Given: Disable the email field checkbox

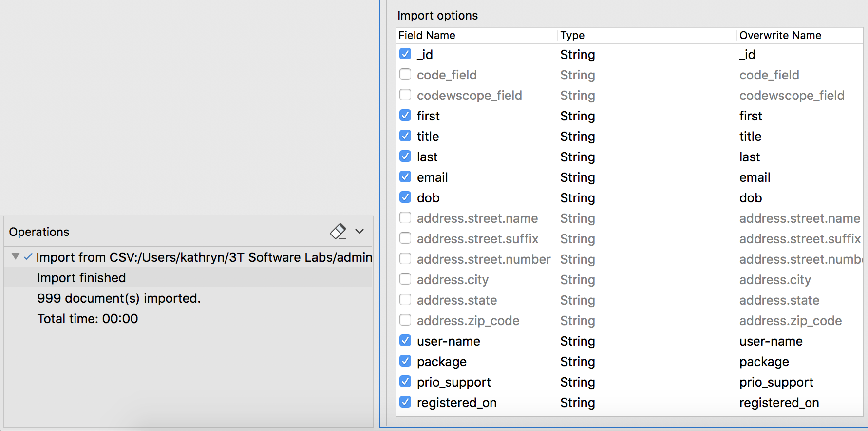Looking at the screenshot, I should 405,177.
